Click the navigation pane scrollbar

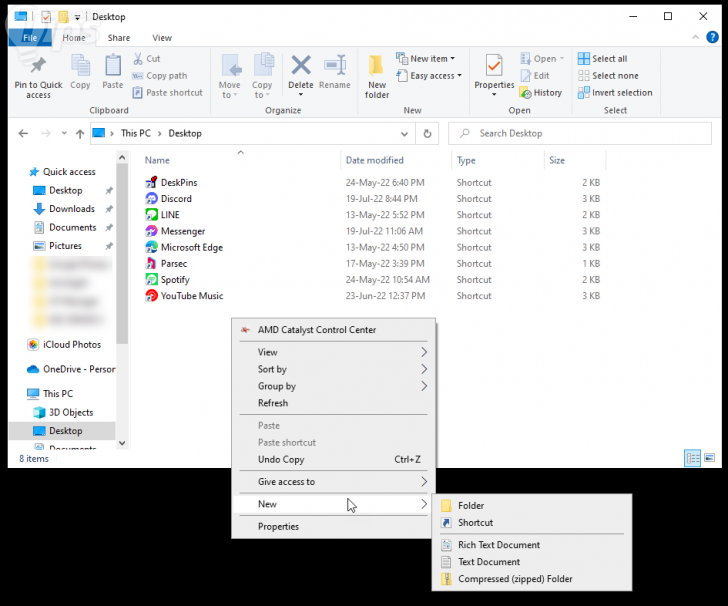(x=122, y=253)
